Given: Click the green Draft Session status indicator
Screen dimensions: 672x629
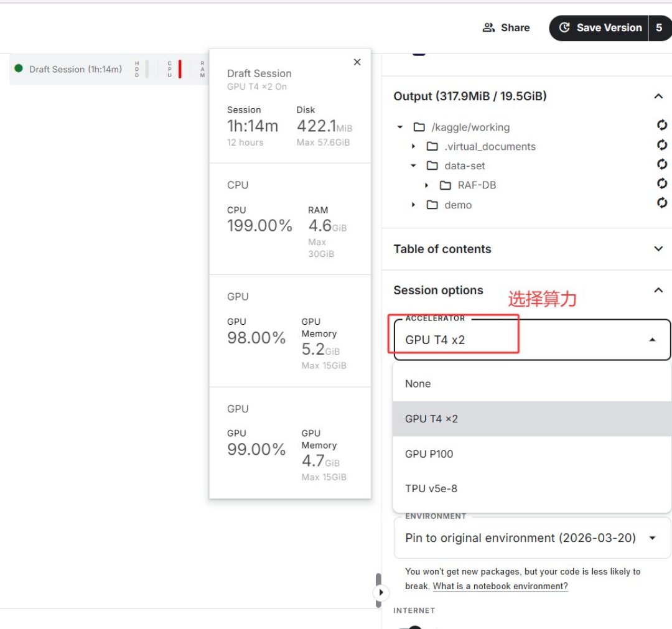Looking at the screenshot, I should [19, 68].
